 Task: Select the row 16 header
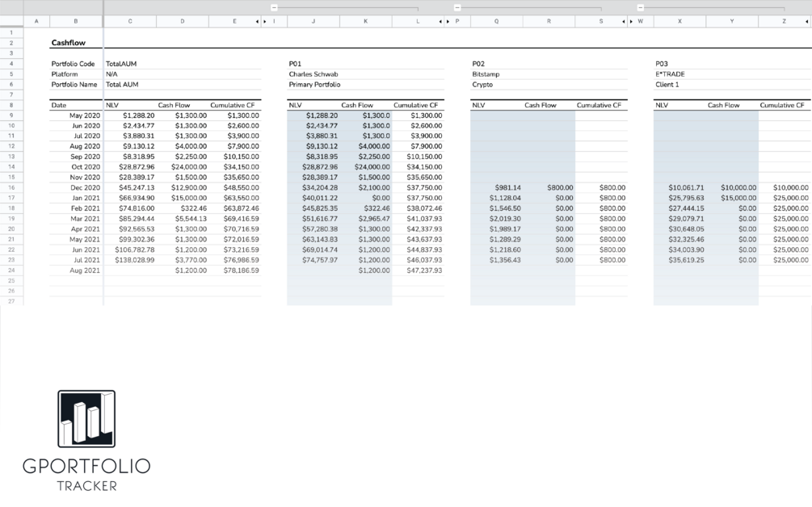[x=11, y=187]
